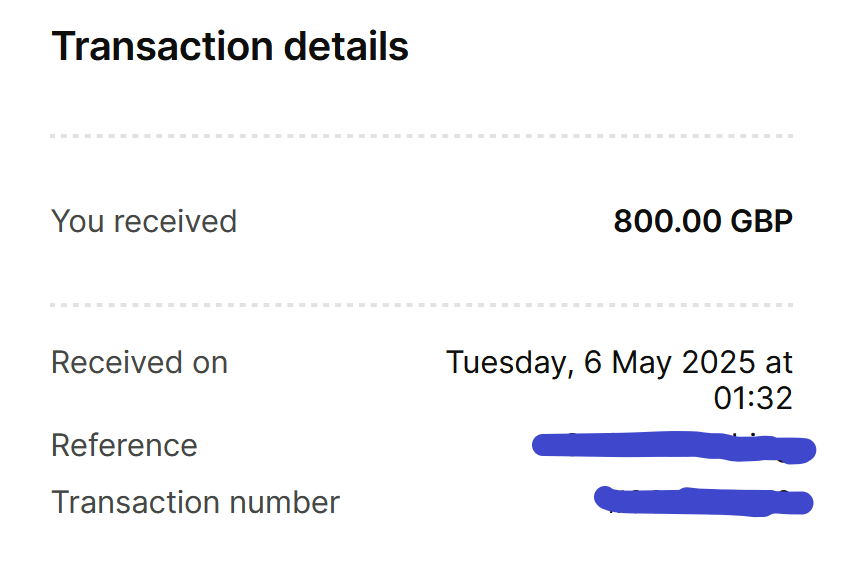Click the "Transaction number" label
Screen dimensions: 842x563
195,502
